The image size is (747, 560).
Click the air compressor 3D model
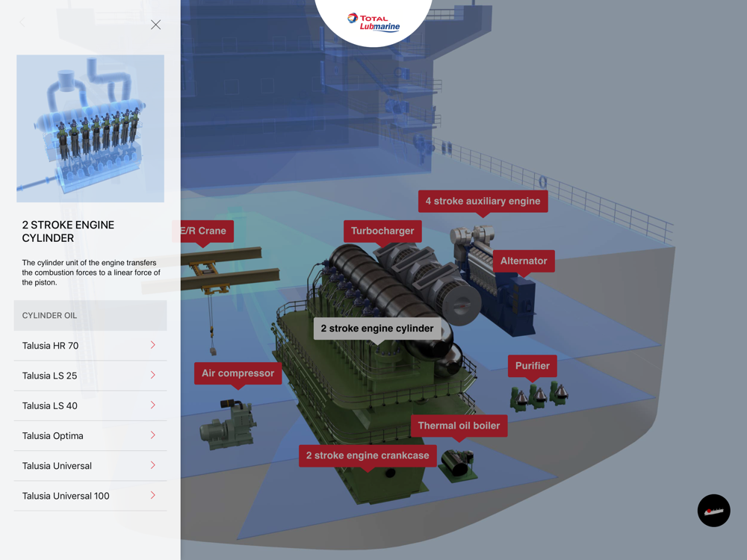[x=228, y=425]
